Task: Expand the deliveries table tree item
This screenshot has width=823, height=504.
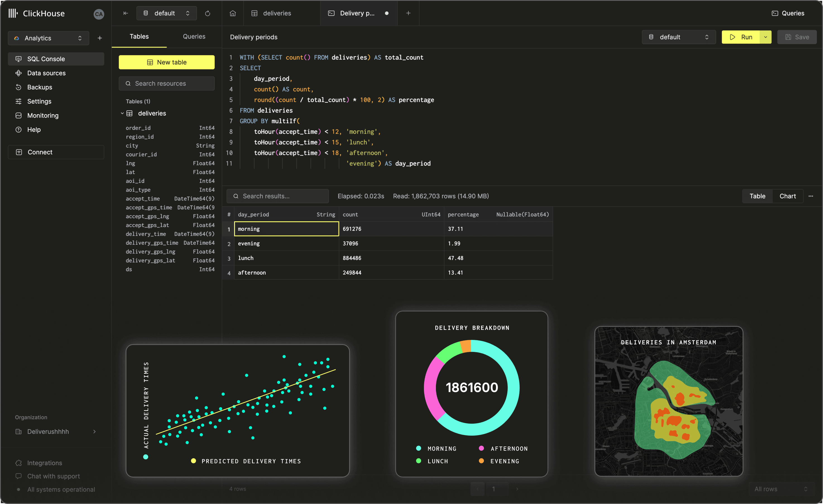Action: [122, 113]
